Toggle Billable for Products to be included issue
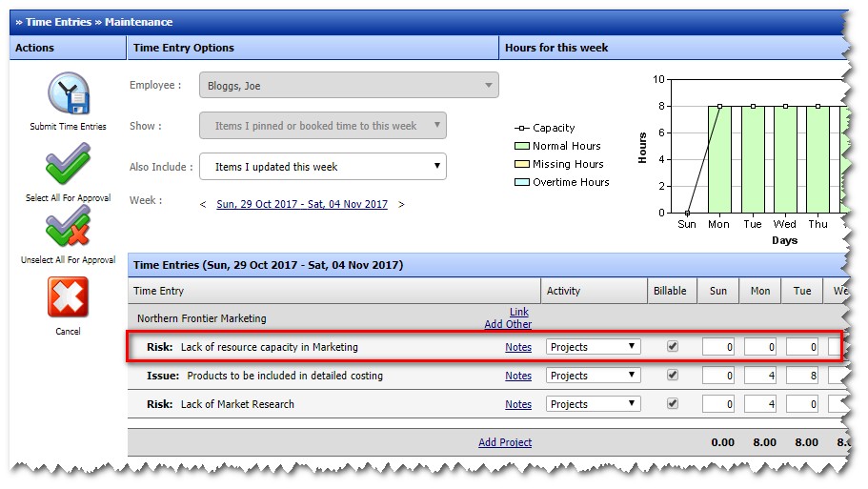868x489 pixels. pos(672,375)
